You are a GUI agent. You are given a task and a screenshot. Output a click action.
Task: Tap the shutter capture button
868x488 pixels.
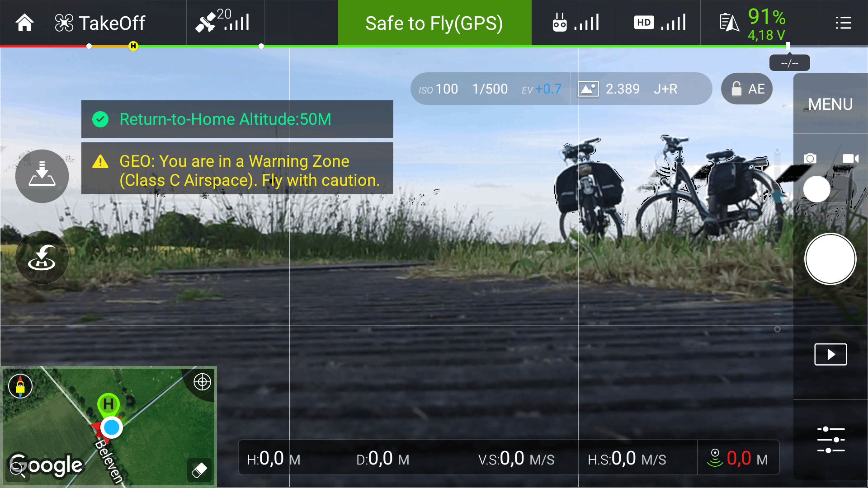[830, 259]
